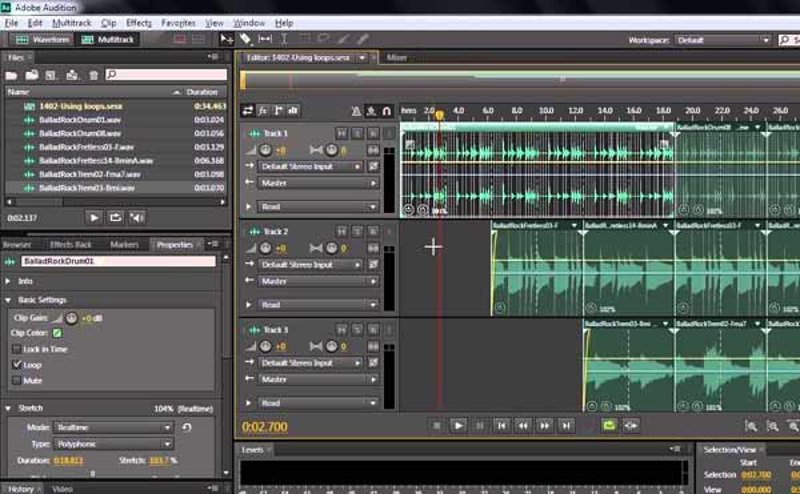
Task: Click Clip Color green swatch
Action: (x=57, y=333)
